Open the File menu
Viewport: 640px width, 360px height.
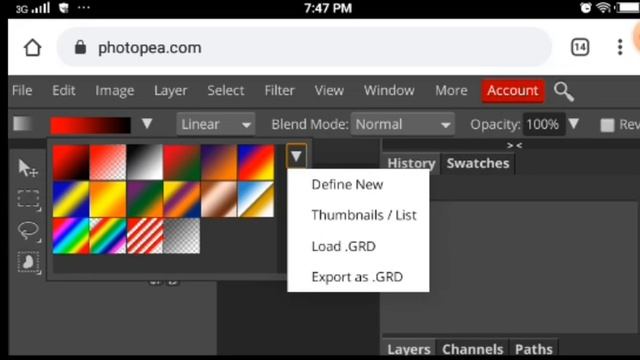22,90
